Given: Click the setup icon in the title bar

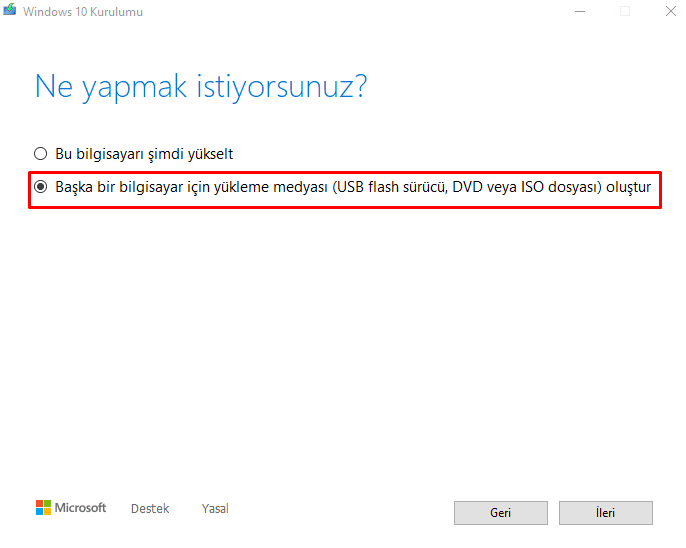Looking at the screenshot, I should pos(10,11).
